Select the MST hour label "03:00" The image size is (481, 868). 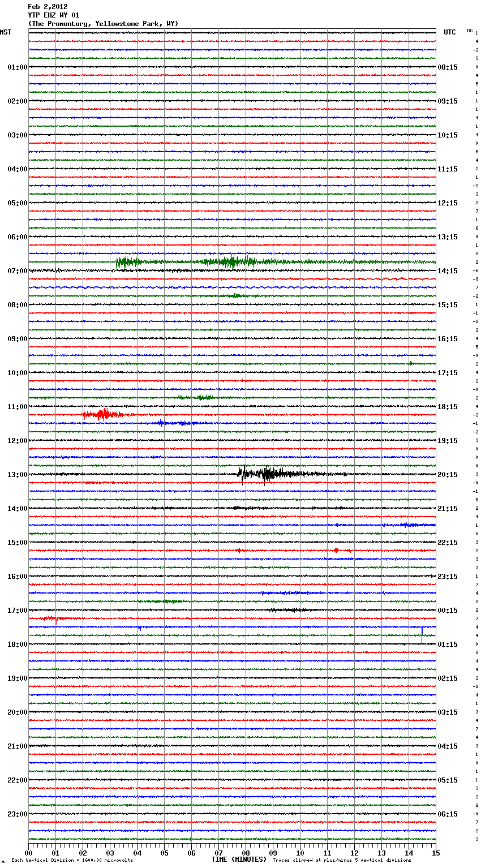pos(18,135)
